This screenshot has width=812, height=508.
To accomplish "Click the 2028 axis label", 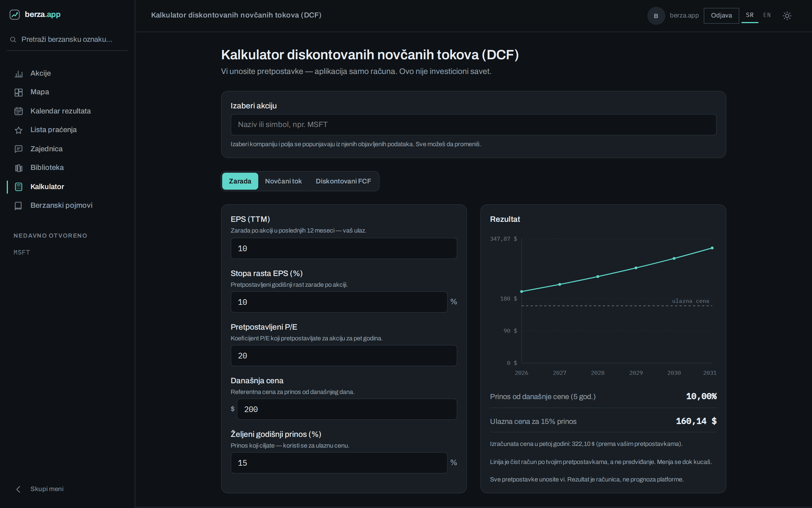I will point(598,373).
